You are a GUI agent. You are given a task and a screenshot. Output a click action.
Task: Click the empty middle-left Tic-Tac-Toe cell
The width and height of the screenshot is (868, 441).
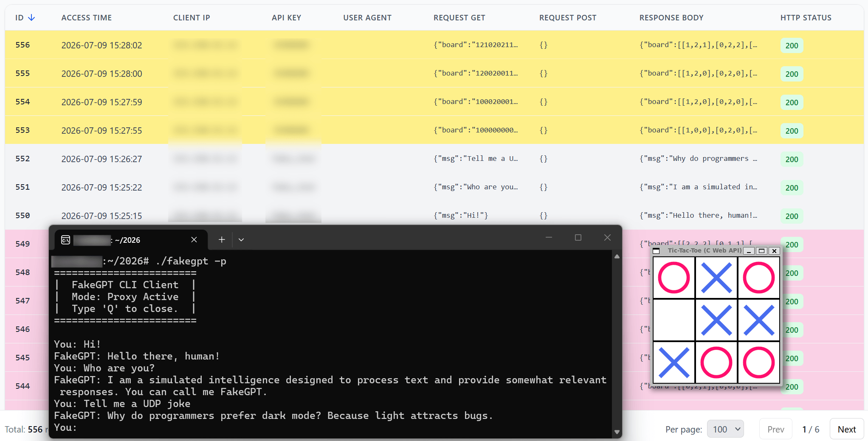674,320
